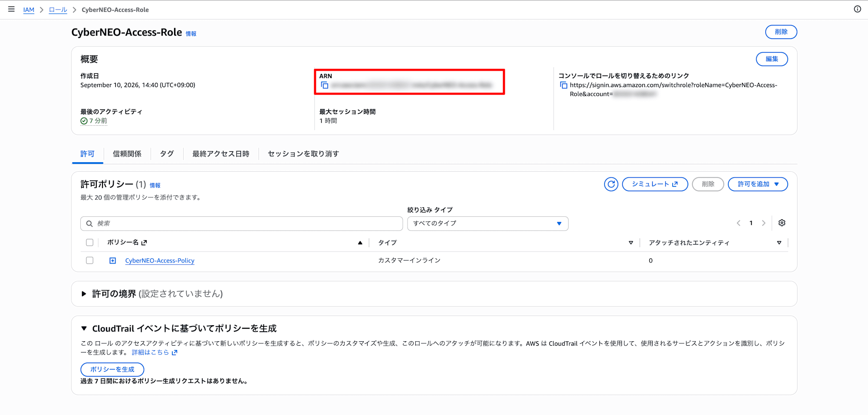Click the カスタマーインライン type cell

click(409, 261)
